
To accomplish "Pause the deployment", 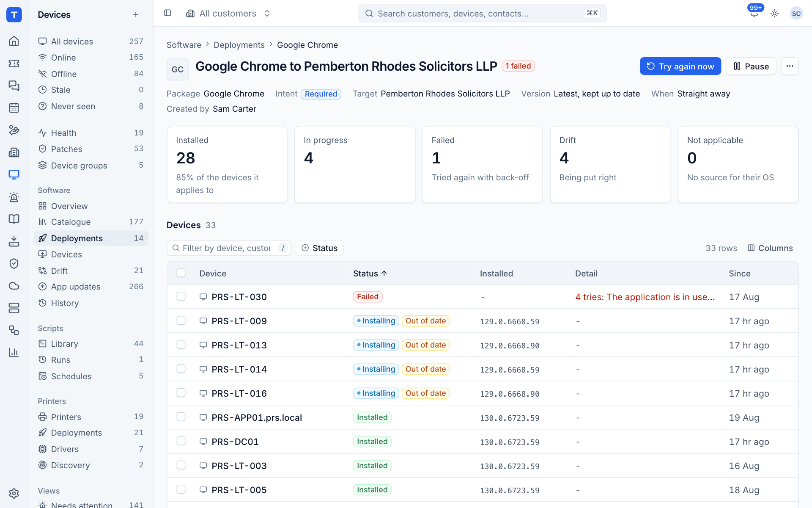I will click(751, 66).
